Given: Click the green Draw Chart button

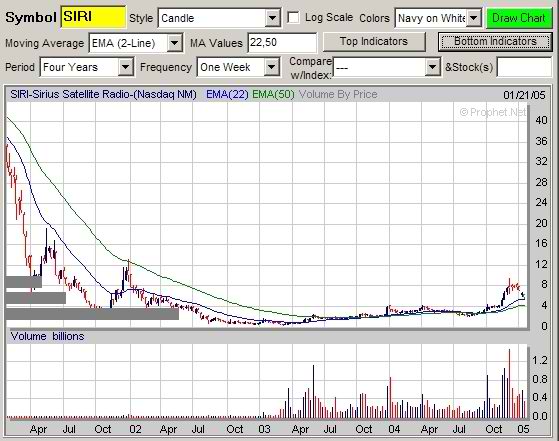Looking at the screenshot, I should [518, 18].
